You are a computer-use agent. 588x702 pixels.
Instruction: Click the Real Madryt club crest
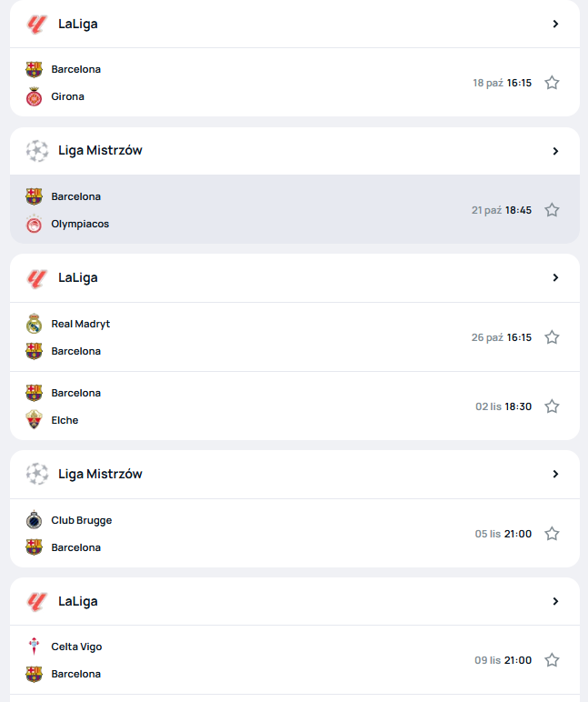tap(35, 324)
